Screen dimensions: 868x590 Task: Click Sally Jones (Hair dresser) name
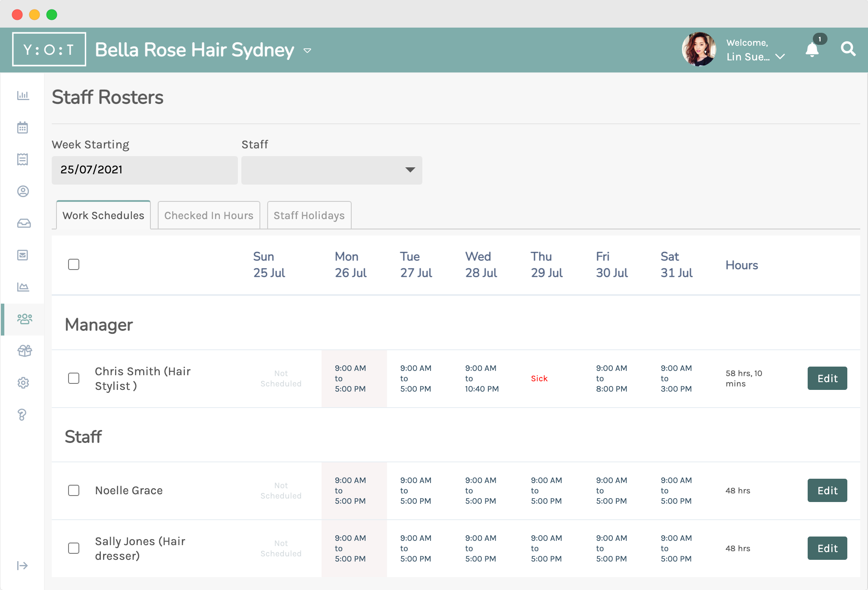140,548
